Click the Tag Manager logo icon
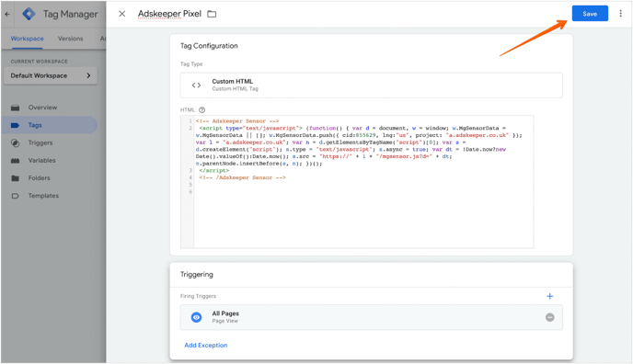Screen dimensions: 633x364 click(x=29, y=14)
